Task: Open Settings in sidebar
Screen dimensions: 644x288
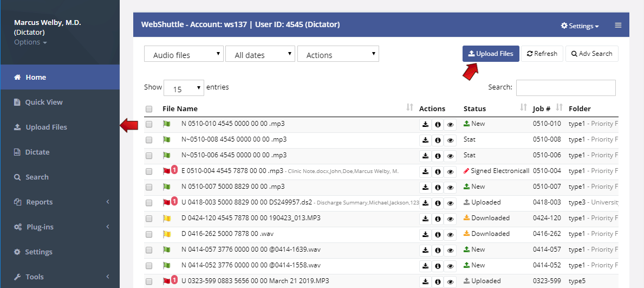Action: point(60,252)
